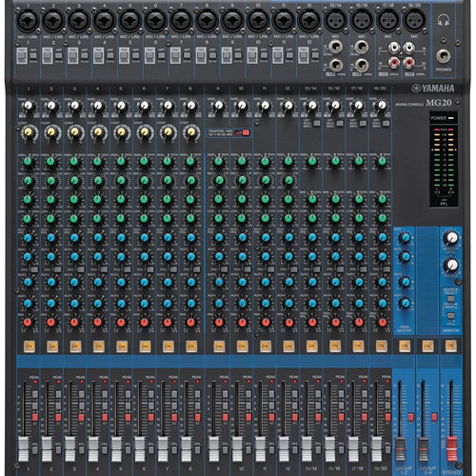The height and width of the screenshot is (476, 476).
Task: Click the channel 12 MID frequency knob
Action: pos(288,181)
